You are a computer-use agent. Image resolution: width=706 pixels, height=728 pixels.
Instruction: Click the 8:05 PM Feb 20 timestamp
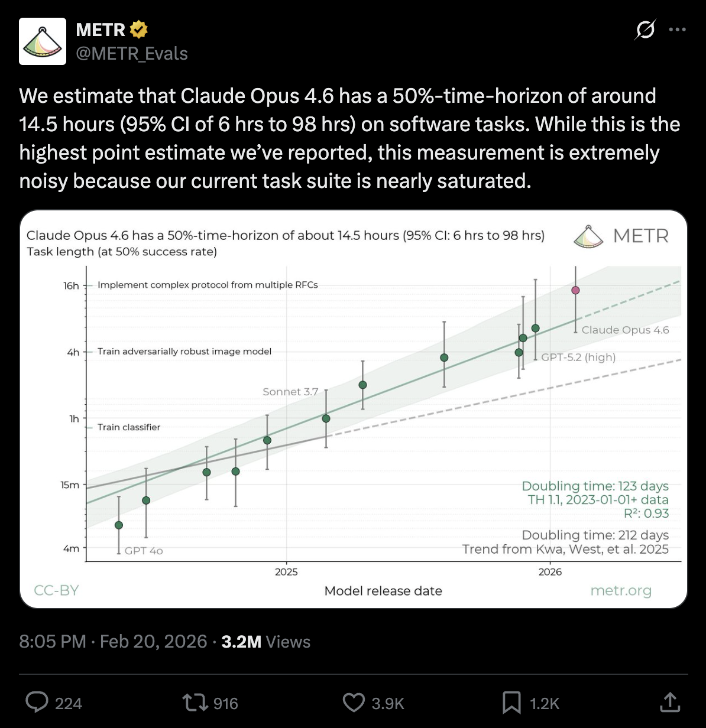[113, 642]
